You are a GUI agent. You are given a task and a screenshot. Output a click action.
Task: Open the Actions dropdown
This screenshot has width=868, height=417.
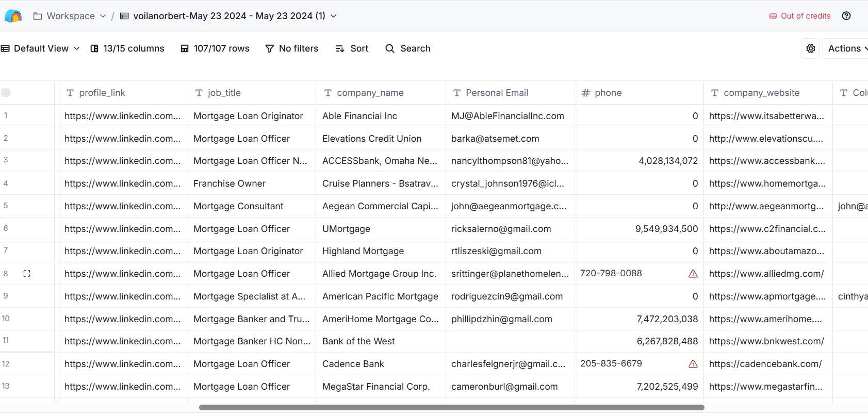(x=846, y=48)
